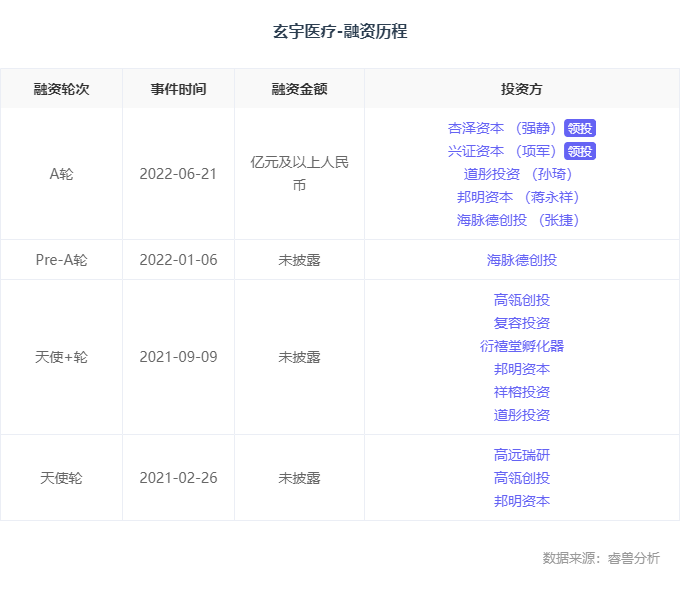Select the 事件时间 column header

178,89
